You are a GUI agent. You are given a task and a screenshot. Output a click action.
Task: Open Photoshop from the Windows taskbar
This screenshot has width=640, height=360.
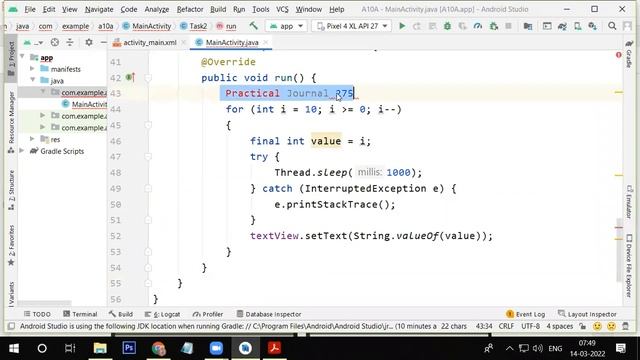pyautogui.click(x=129, y=348)
